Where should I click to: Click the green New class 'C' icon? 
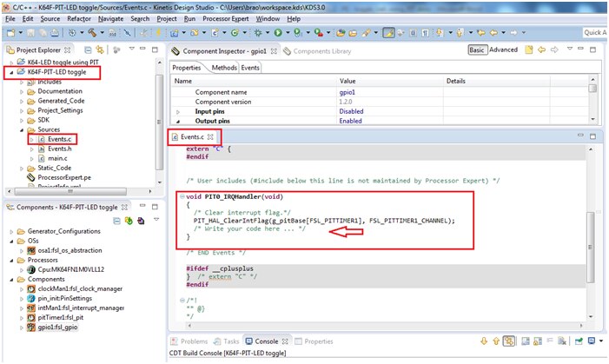(x=235, y=33)
